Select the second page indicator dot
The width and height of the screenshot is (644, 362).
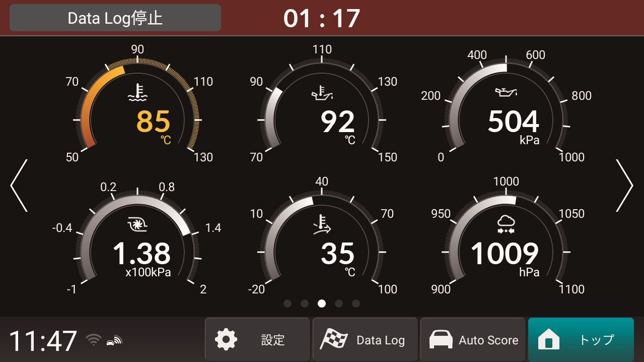305,304
